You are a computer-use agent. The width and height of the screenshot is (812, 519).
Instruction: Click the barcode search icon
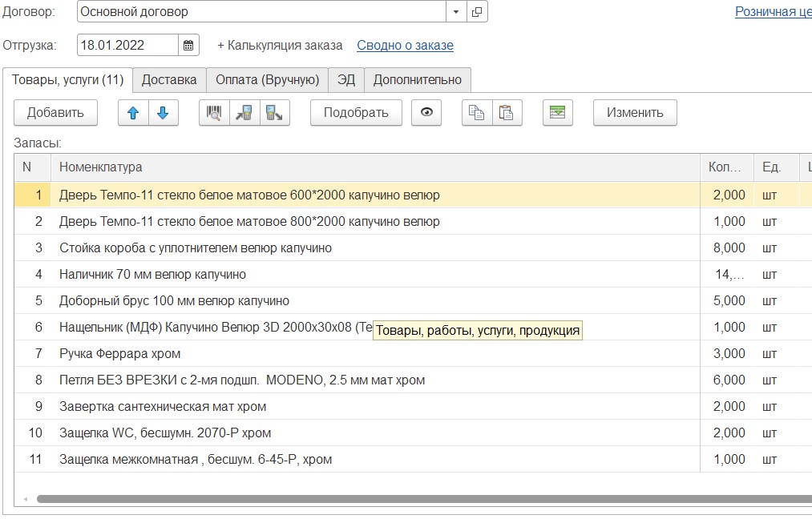[x=214, y=113]
